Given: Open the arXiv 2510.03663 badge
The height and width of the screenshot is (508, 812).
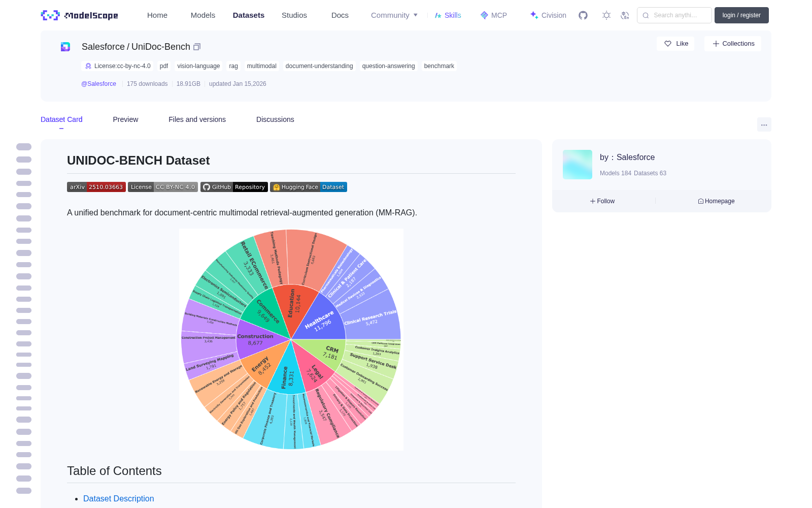Looking at the screenshot, I should pyautogui.click(x=96, y=187).
